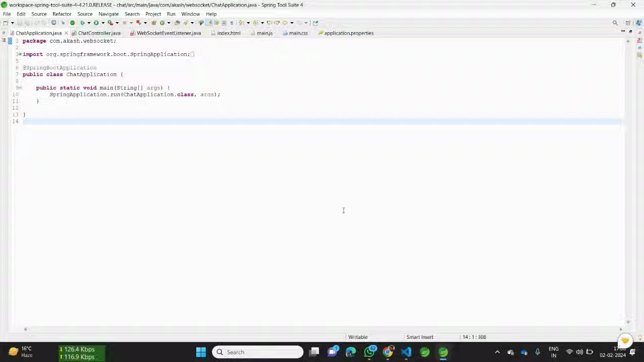This screenshot has height=362, width=644.
Task: Toggle Mark Occurrences highlighted toolbar button
Action: [209, 23]
